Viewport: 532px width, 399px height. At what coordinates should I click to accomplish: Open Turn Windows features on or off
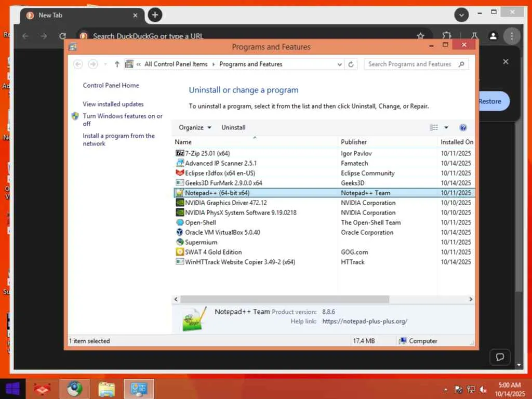(x=123, y=120)
